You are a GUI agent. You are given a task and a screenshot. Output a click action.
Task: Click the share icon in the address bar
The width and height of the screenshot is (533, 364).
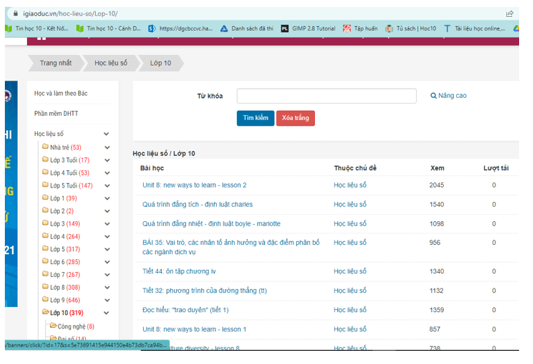click(x=509, y=14)
